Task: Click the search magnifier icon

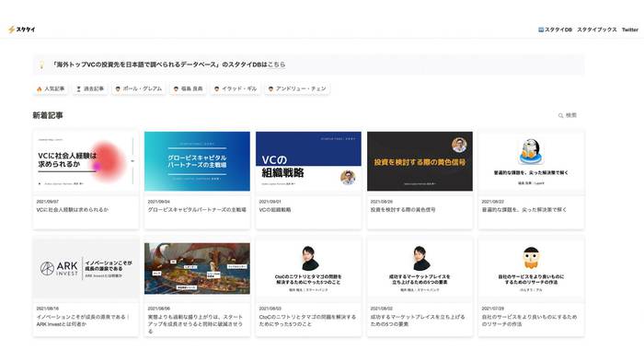Action: coord(560,115)
